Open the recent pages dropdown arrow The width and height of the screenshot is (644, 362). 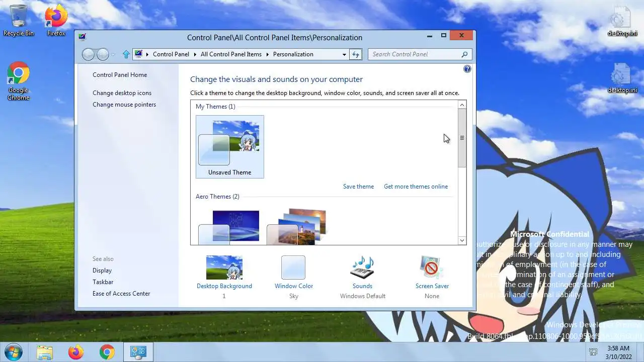113,54
